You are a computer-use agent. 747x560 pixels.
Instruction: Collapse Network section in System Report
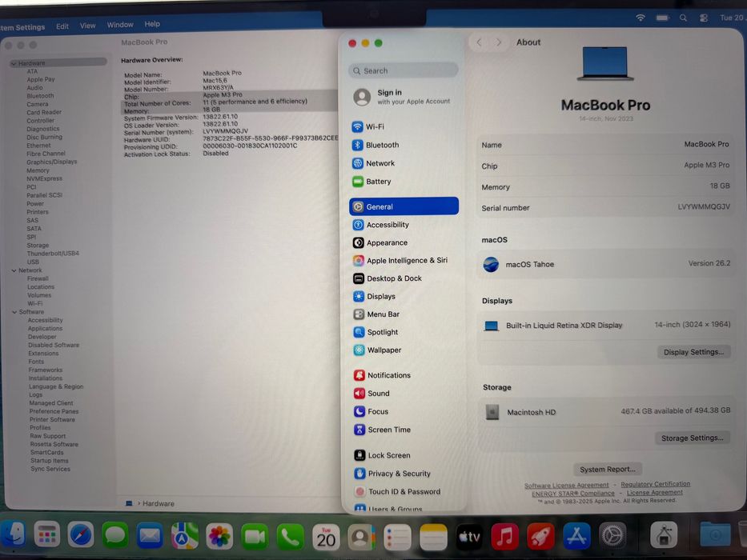click(x=14, y=270)
